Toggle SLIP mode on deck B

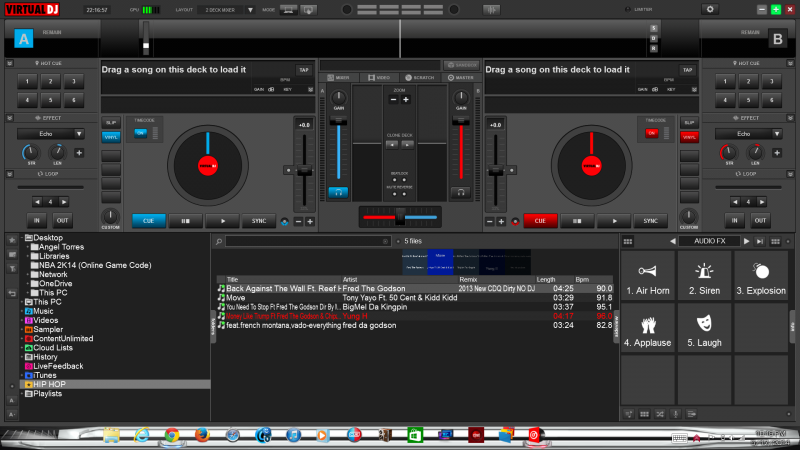click(689, 122)
